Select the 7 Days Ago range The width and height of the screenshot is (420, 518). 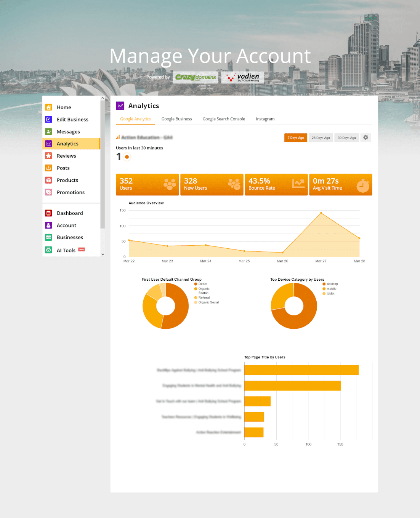pos(295,138)
